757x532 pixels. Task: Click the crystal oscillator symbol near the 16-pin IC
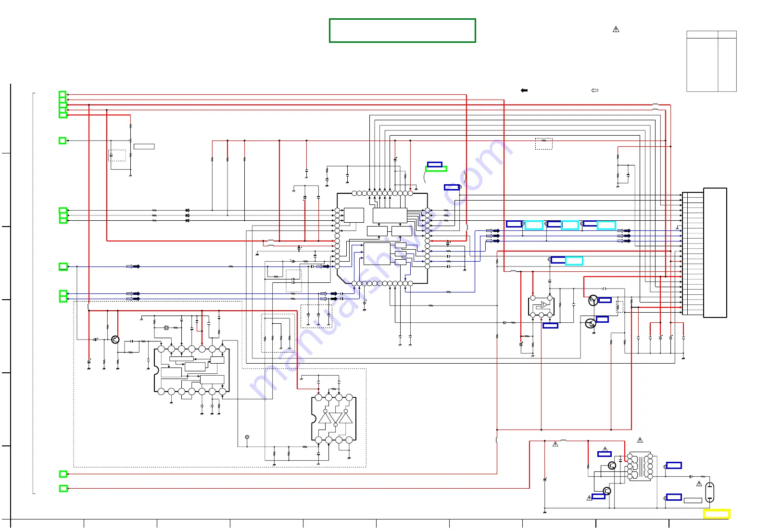coord(166,328)
